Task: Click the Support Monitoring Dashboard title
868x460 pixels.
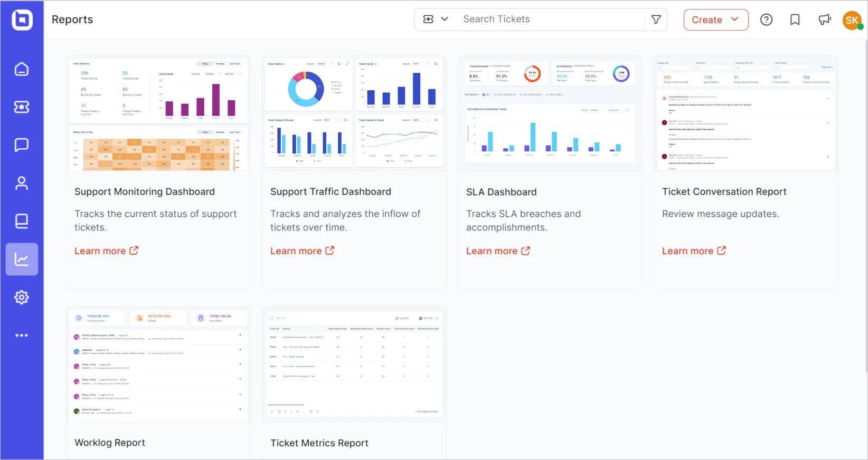Action: [x=145, y=192]
